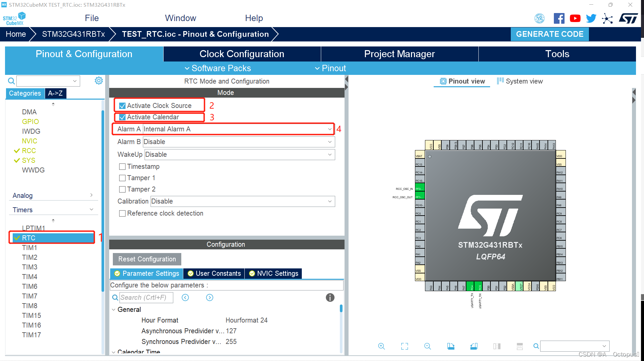This screenshot has width=644, height=361.
Task: Open the WakeUp dropdown
Action: 239,154
